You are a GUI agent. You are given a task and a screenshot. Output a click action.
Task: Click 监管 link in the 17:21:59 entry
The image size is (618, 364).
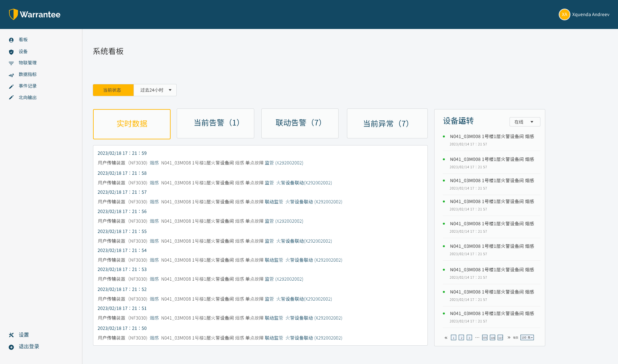(x=269, y=163)
